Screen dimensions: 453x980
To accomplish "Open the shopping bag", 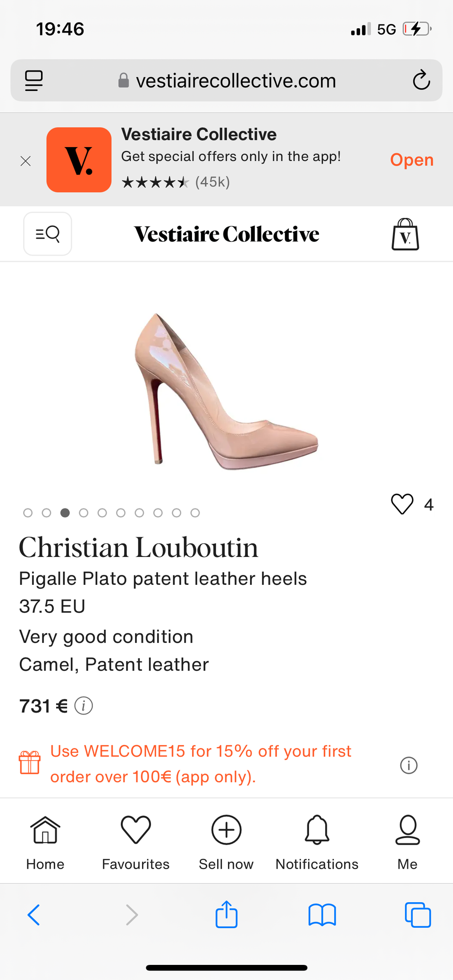I will pos(405,234).
